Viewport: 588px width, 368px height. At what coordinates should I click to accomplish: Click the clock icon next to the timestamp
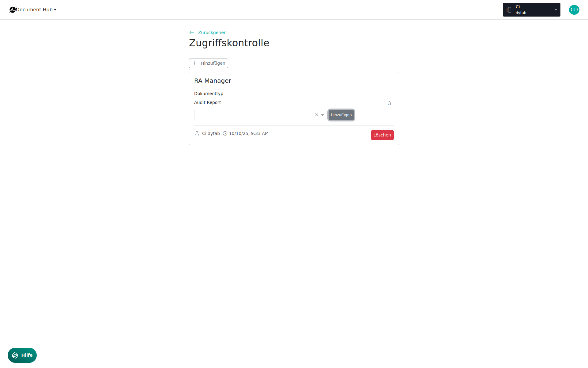click(x=225, y=133)
